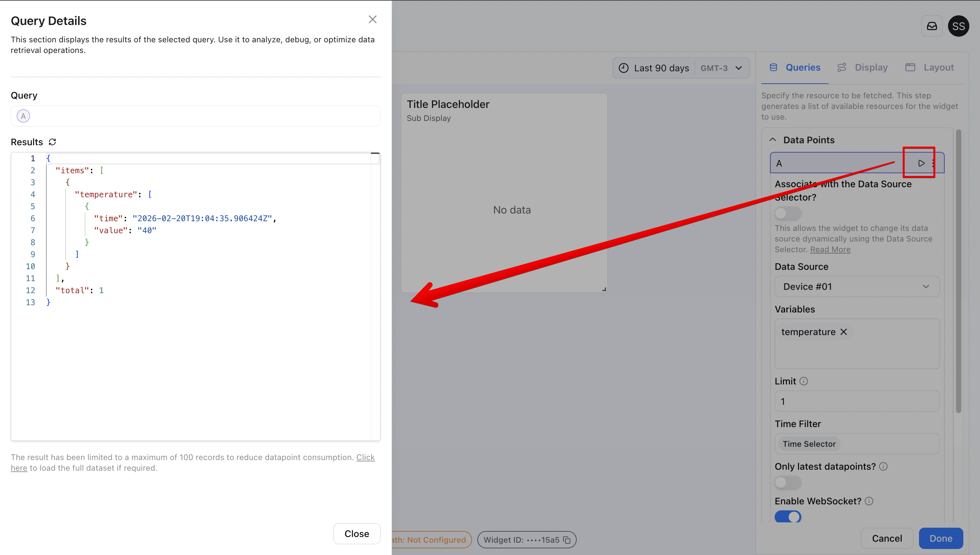The image size is (980, 555).
Task: Click the Enable WebSocket info icon
Action: coord(869,501)
